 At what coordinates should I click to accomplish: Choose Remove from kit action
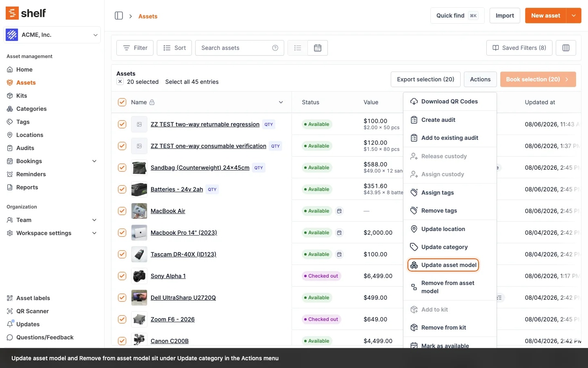pyautogui.click(x=450, y=328)
